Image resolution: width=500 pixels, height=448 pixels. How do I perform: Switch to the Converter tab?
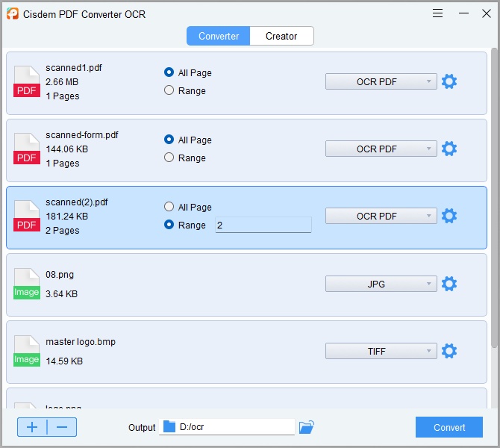pos(219,36)
